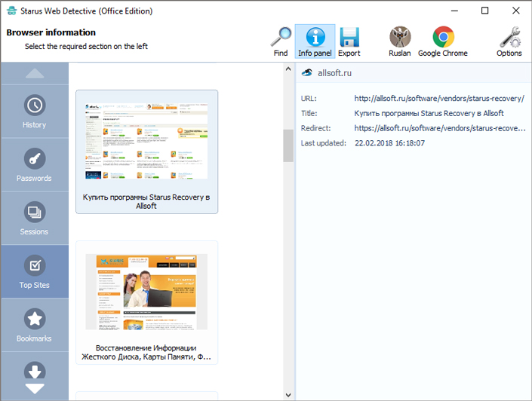This screenshot has height=401, width=532.
Task: Toggle the Info panel button
Action: (x=315, y=41)
